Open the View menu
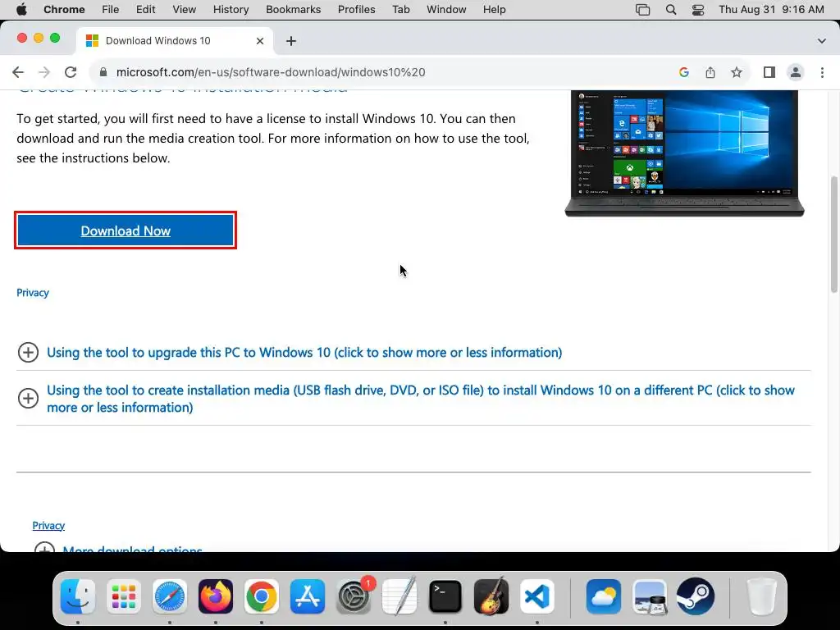Screen dimensions: 840x630 point(185,10)
